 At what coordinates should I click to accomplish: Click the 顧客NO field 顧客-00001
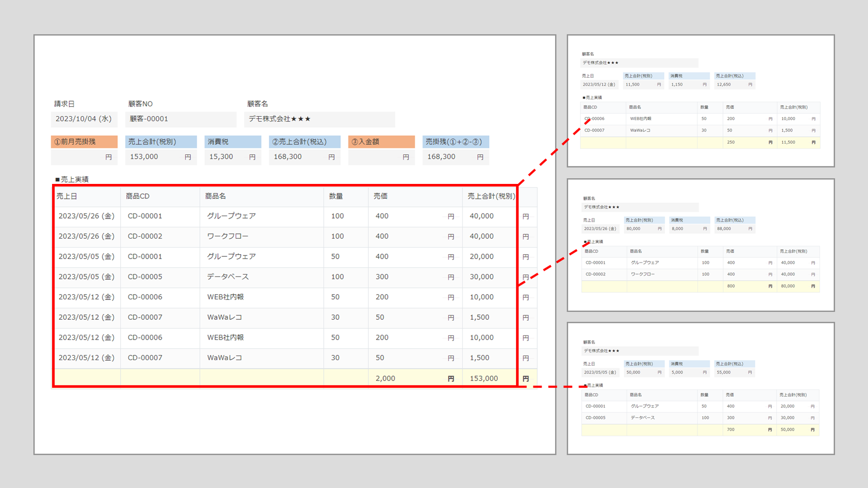180,119
